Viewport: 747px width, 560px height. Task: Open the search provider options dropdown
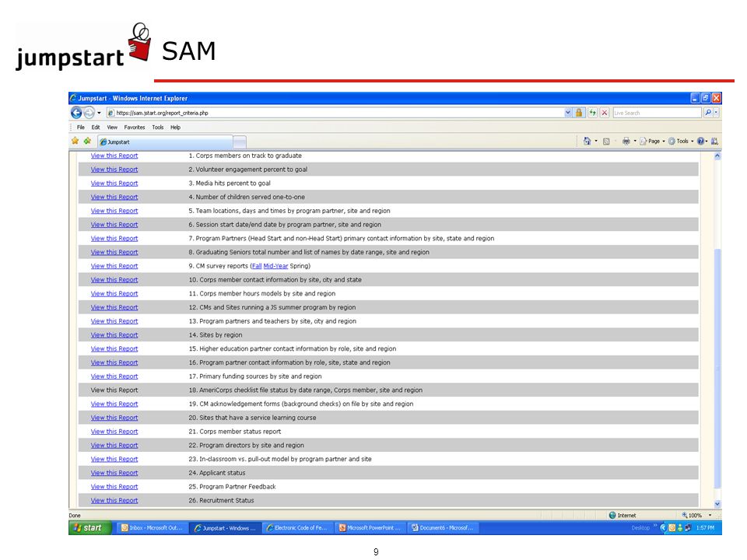[716, 113]
